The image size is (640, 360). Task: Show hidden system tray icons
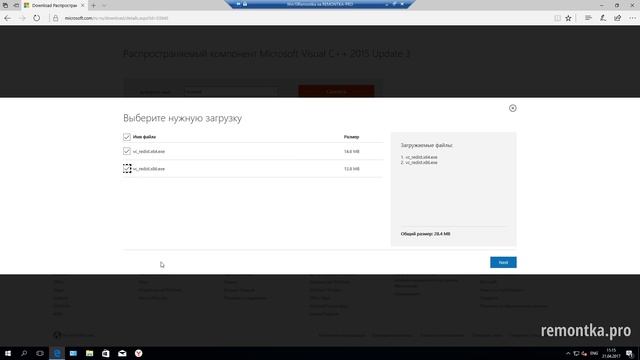[568, 353]
